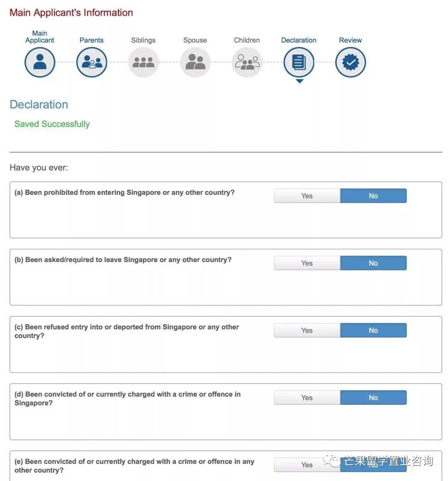448x481 pixels.
Task: Choose No for asked to leave Singapore
Action: [373, 263]
